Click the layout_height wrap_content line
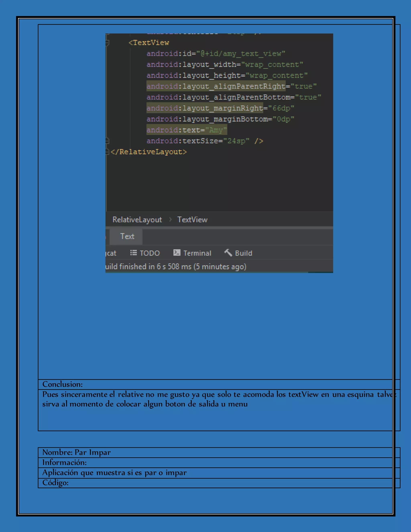This screenshot has height=532, width=411. 227,75
